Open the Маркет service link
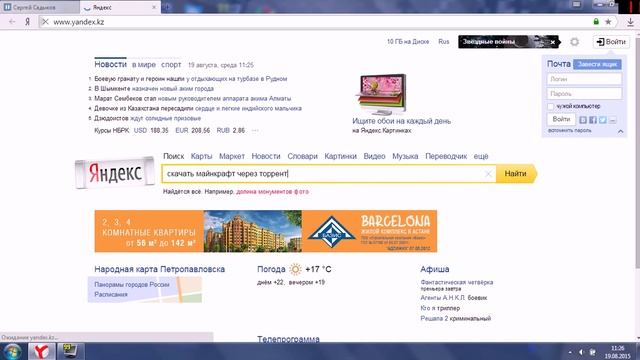640x360 pixels. coord(232,156)
